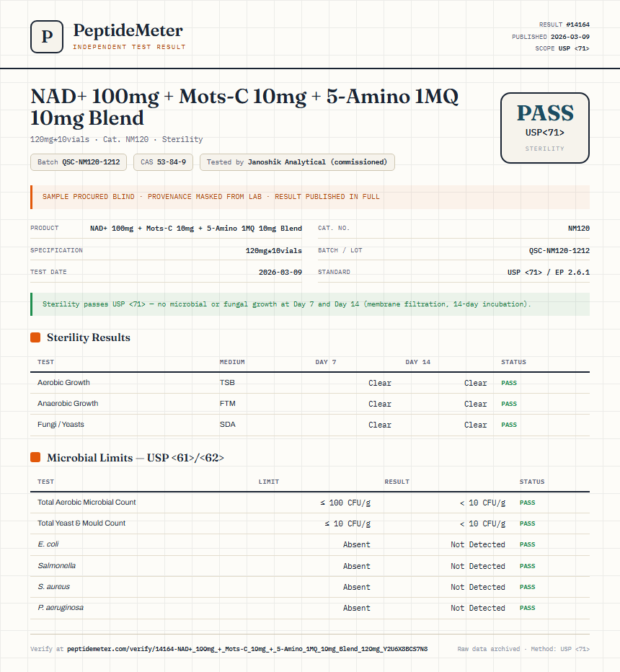Click the Aerobic Growth row label

click(x=63, y=383)
